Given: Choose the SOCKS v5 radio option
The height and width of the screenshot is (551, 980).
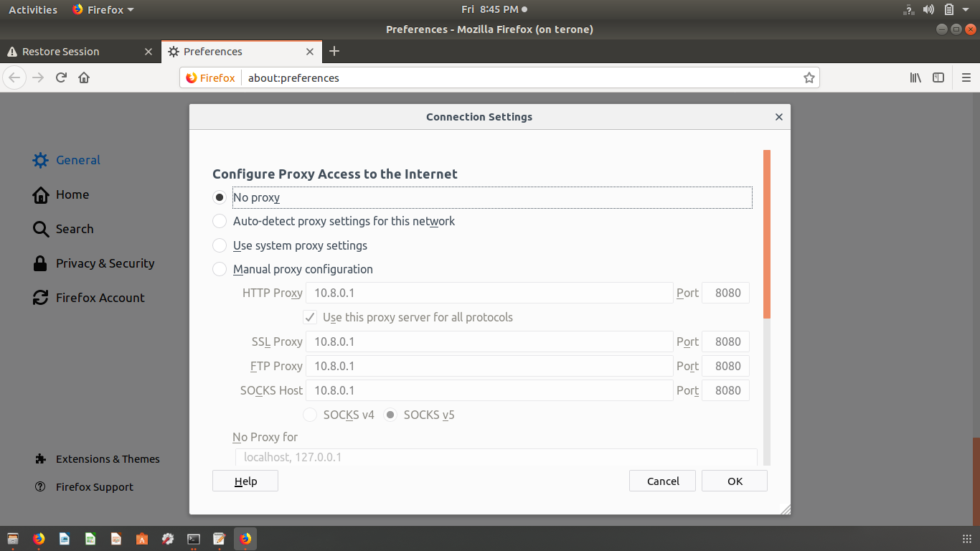Looking at the screenshot, I should [390, 415].
